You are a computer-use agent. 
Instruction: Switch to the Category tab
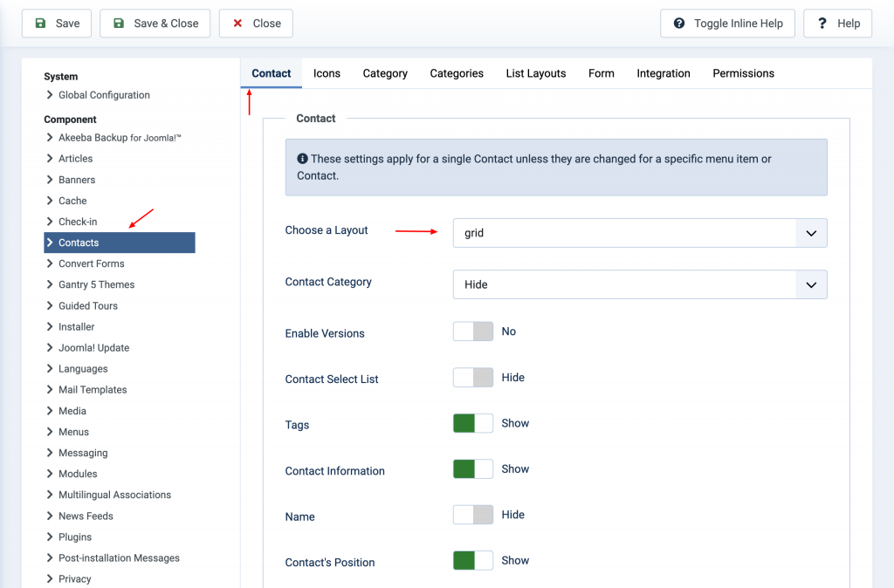[x=385, y=73]
